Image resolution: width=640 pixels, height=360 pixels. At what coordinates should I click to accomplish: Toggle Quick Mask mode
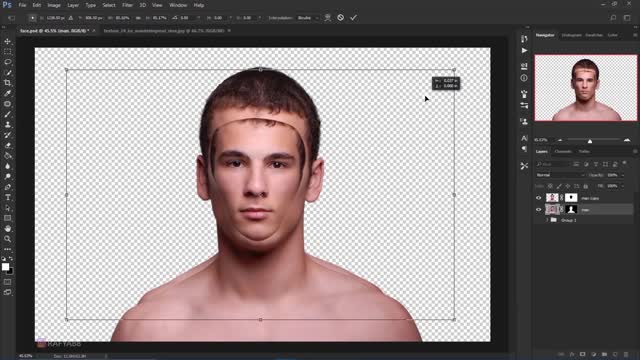[x=7, y=282]
